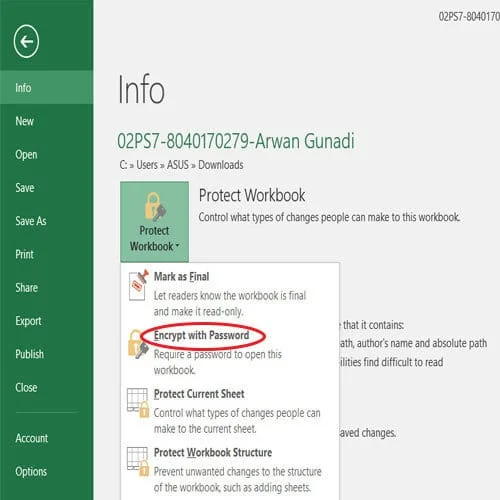Click the title bar file name 02PS7-8040170

click(469, 16)
